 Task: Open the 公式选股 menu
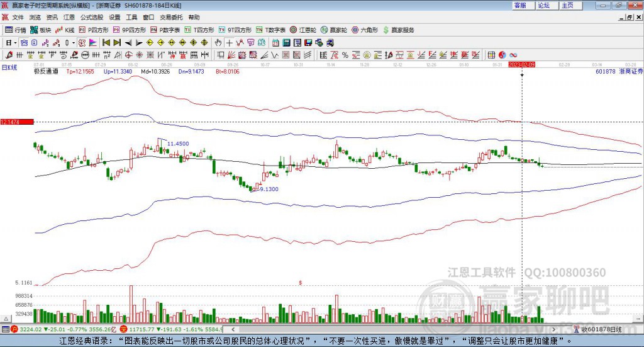tap(91, 18)
